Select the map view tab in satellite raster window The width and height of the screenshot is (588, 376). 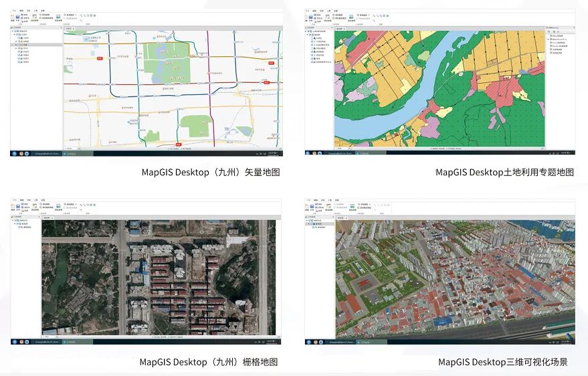47,218
